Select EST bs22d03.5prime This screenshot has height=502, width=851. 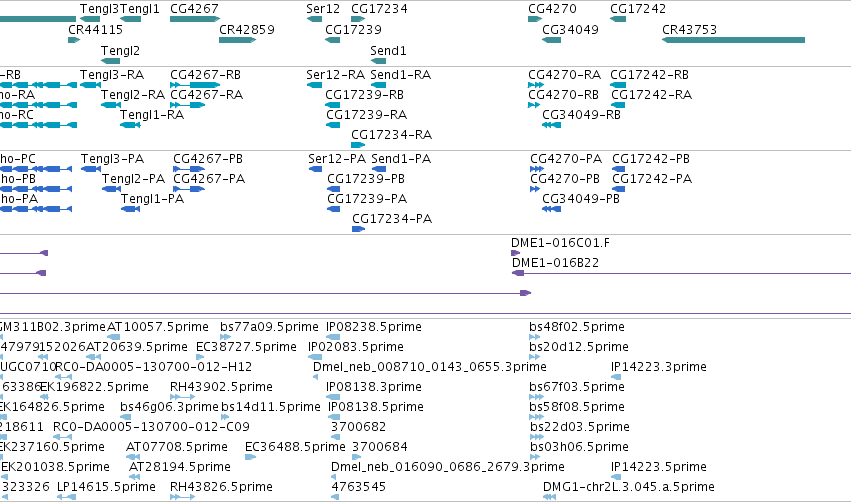(x=580, y=427)
